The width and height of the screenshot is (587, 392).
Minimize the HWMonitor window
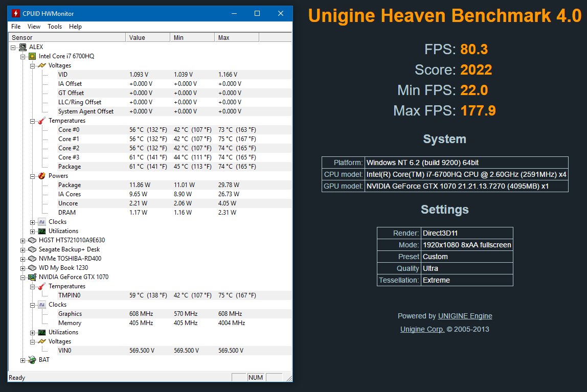click(x=234, y=13)
